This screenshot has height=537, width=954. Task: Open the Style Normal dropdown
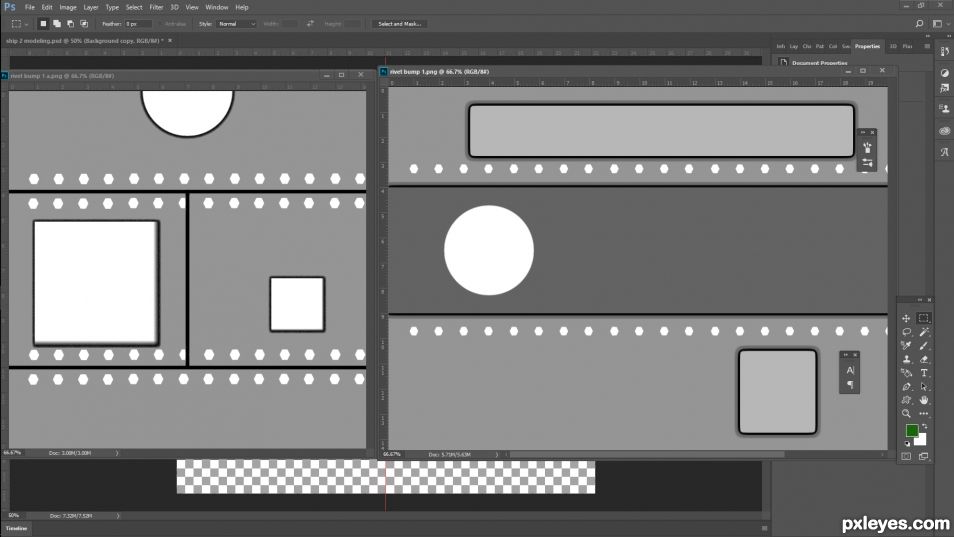236,24
